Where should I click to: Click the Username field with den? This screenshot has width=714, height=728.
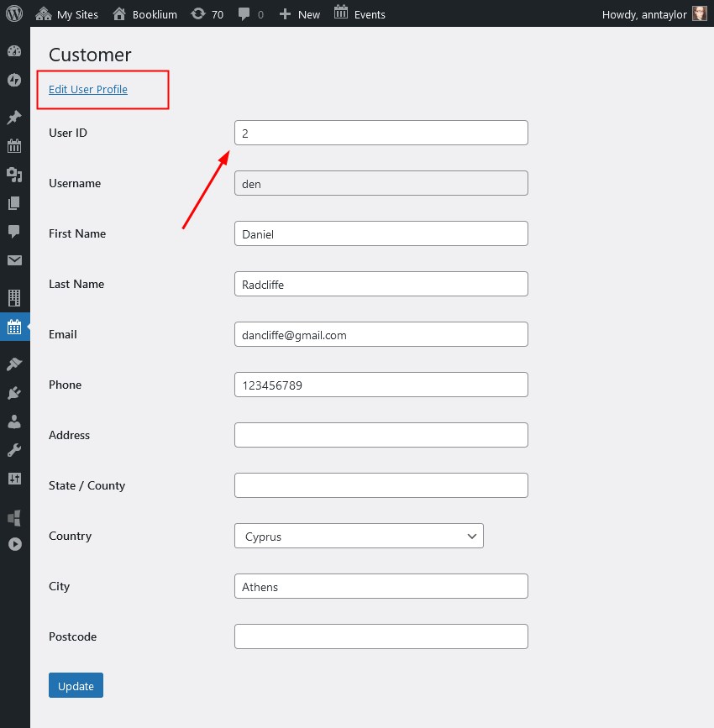tap(381, 183)
